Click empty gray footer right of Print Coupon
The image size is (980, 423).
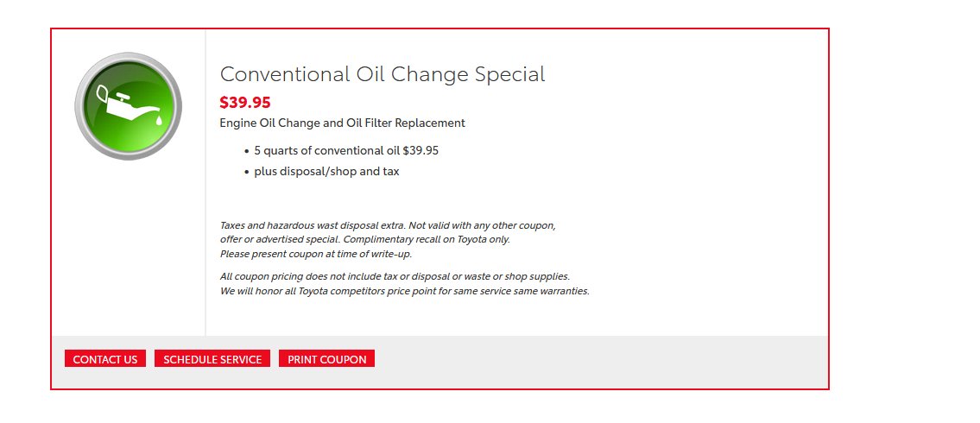600,362
